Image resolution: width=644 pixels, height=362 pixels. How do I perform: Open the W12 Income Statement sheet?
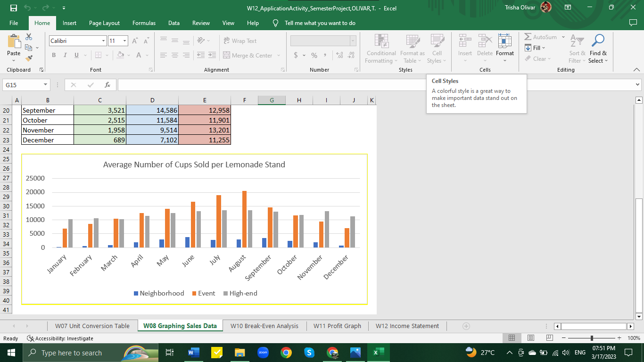click(407, 326)
